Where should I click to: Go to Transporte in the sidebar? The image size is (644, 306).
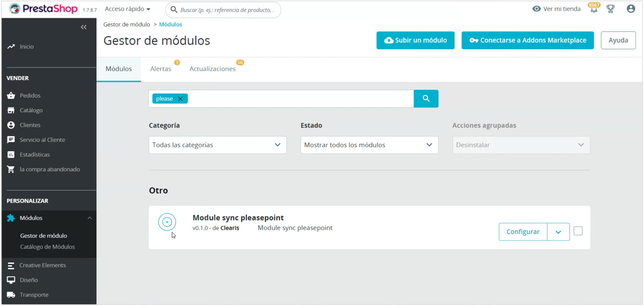tap(33, 295)
